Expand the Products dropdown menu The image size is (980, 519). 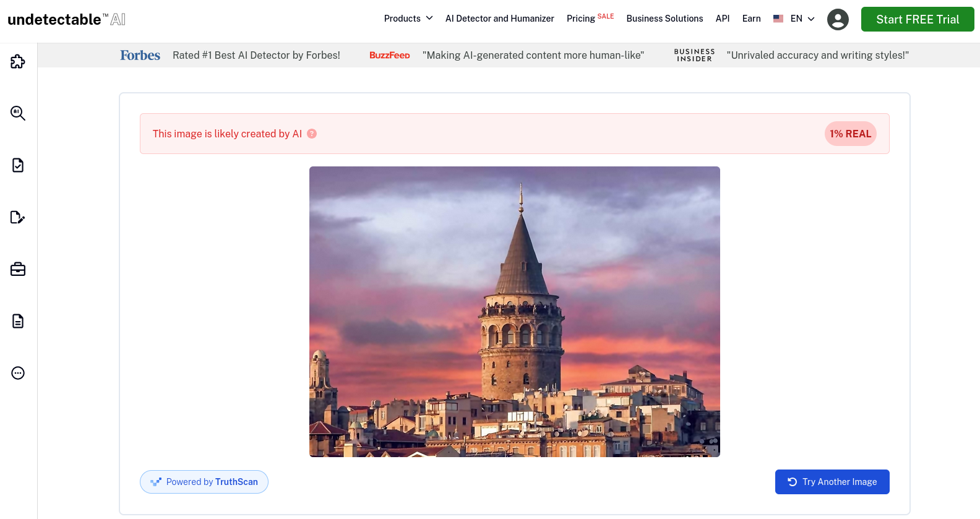click(x=408, y=19)
